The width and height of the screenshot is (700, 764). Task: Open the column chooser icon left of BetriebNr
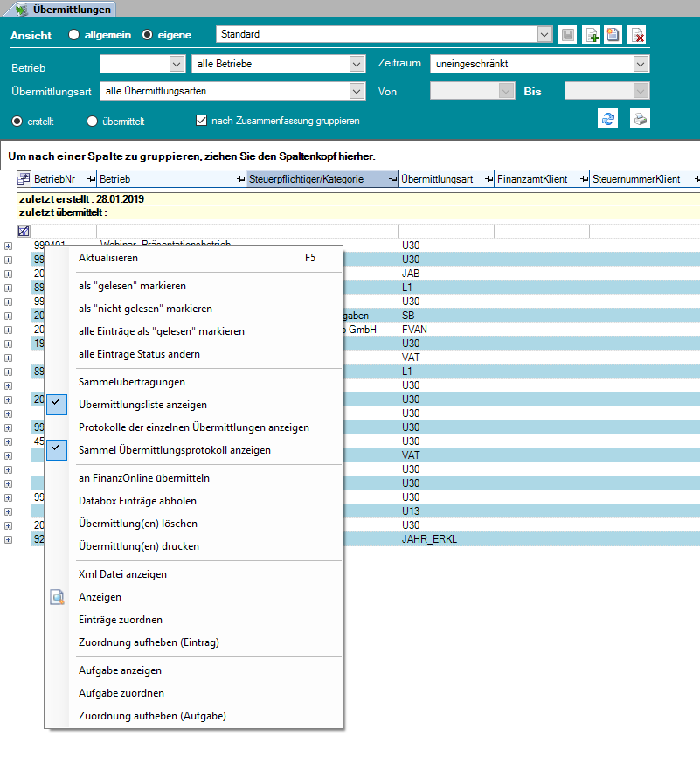[24, 179]
